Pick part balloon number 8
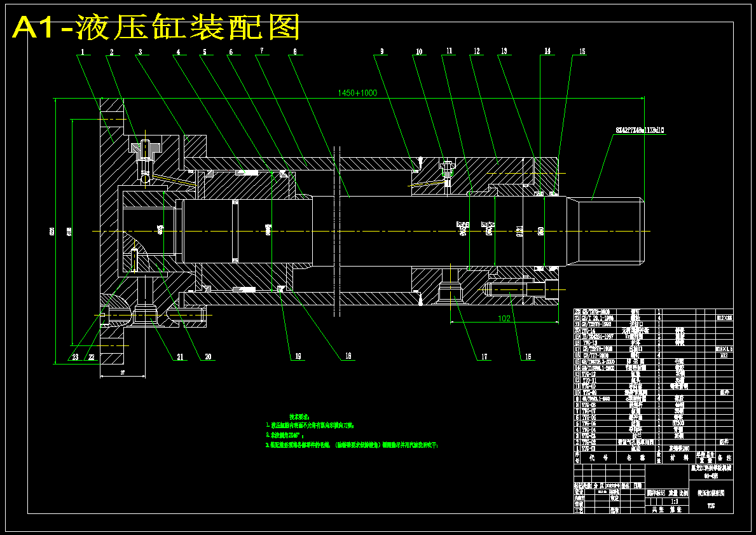 tap(294, 52)
